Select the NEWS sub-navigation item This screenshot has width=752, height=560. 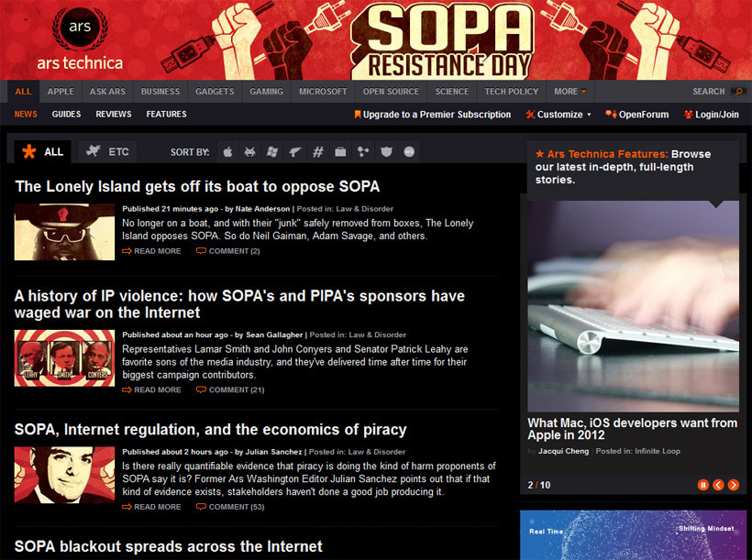26,115
